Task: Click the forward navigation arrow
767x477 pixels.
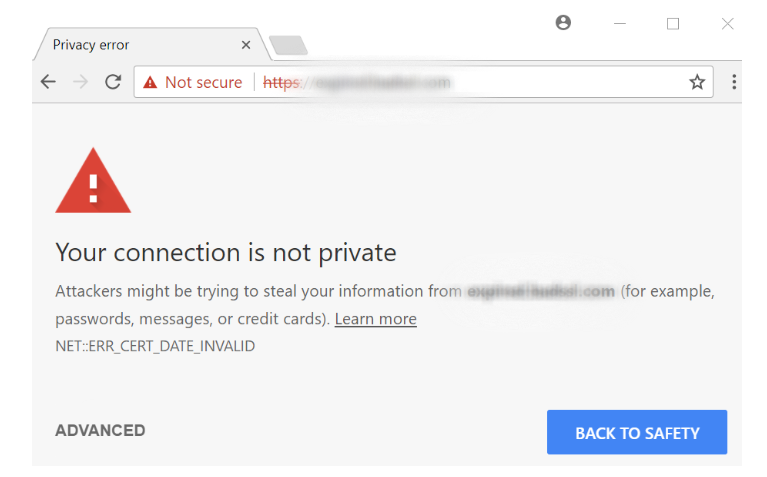Action: pyautogui.click(x=80, y=82)
